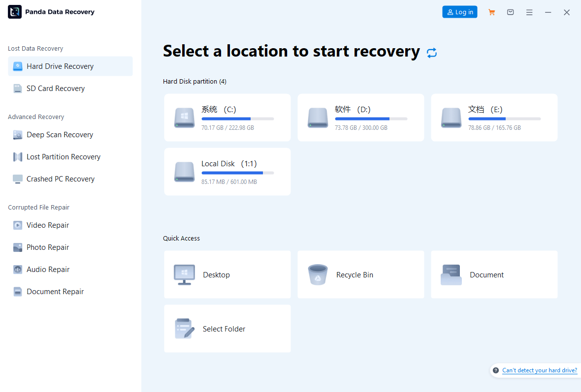Open the shopping cart icon
Screen dimensions: 581x392
492,12
